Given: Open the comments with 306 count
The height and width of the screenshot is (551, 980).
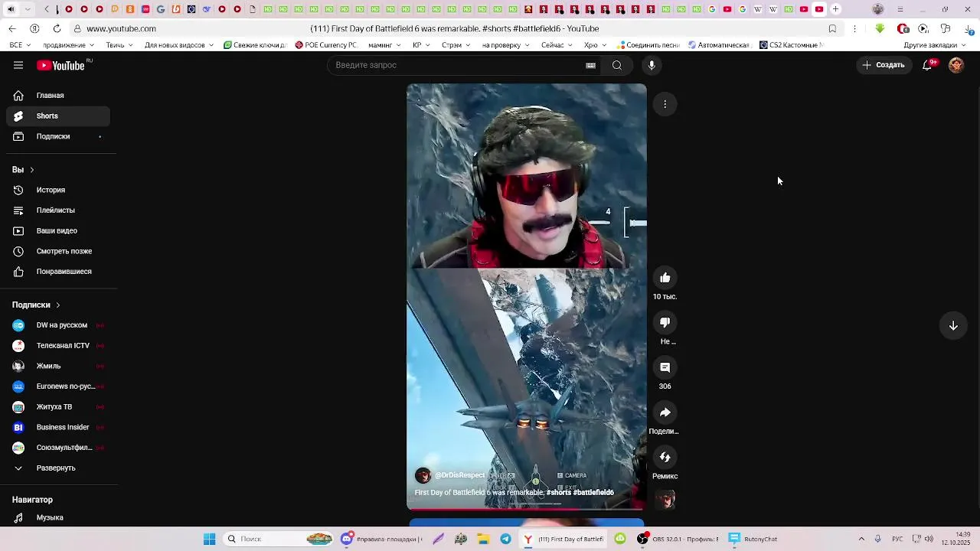Looking at the screenshot, I should point(665,368).
